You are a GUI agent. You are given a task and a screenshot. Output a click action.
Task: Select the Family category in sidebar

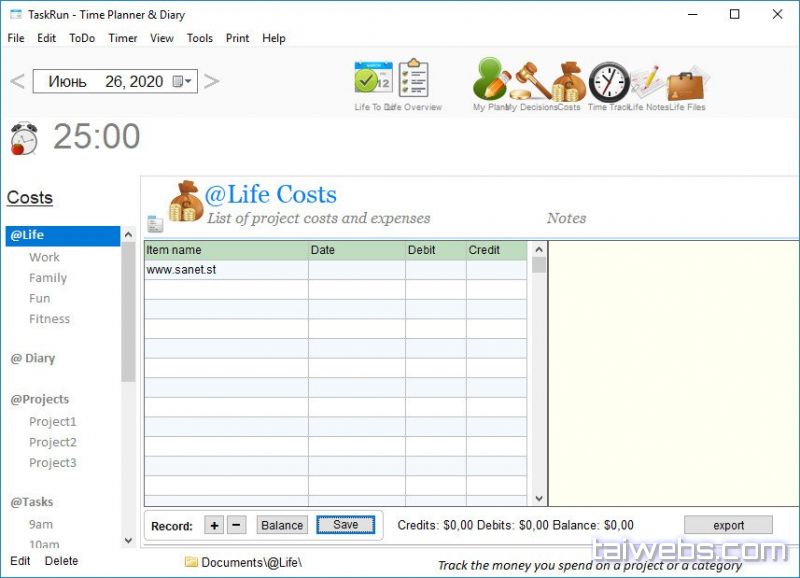48,278
